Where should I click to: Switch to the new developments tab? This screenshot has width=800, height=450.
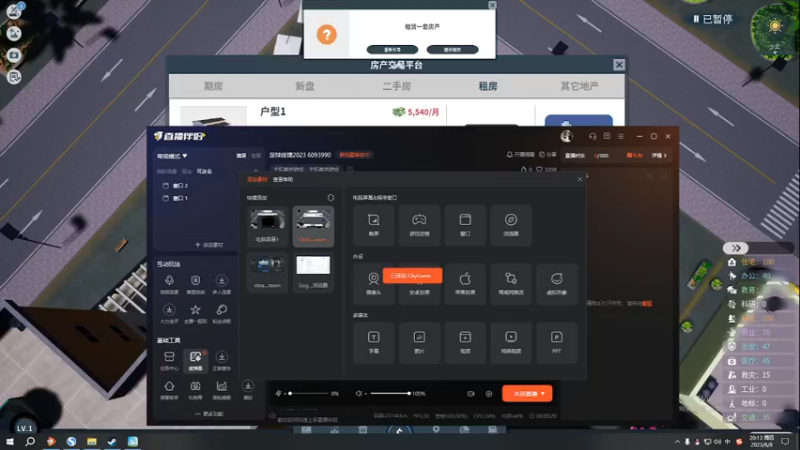click(x=305, y=86)
